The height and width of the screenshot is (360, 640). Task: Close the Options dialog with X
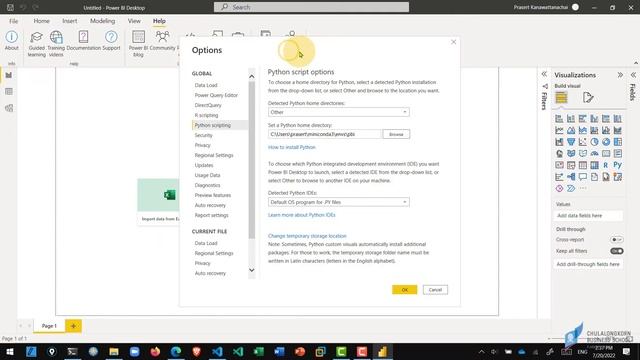453,42
